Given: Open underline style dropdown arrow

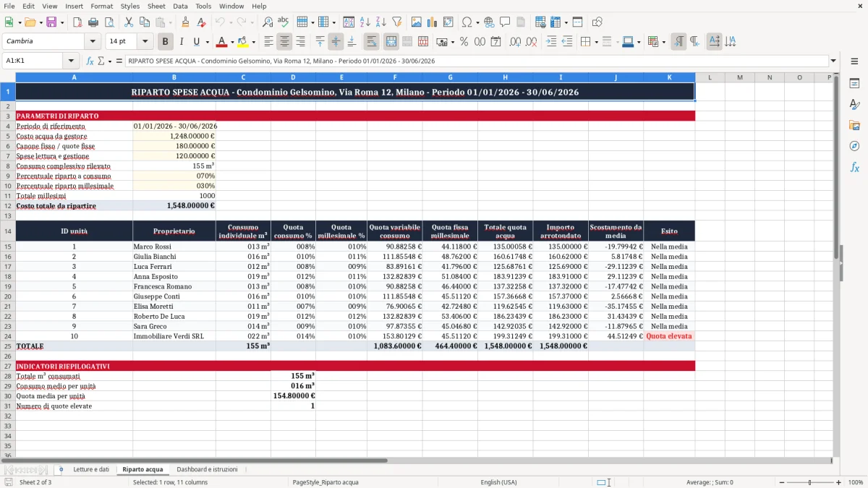Looking at the screenshot, I should click(206, 42).
